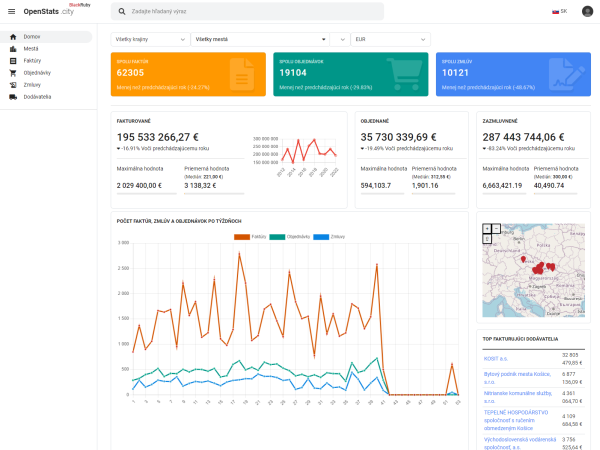
Task: Open Východoslovenská vodárenská spoločnosť link
Action: pos(520,443)
